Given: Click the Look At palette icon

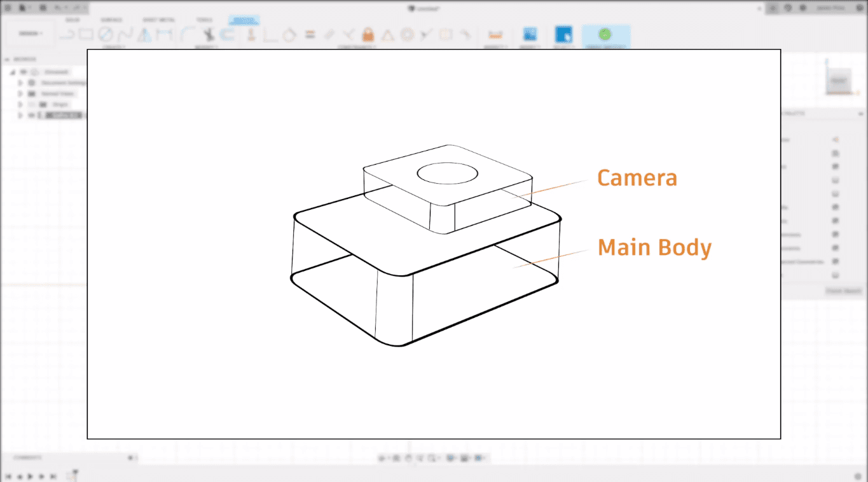Looking at the screenshot, I should [x=836, y=153].
